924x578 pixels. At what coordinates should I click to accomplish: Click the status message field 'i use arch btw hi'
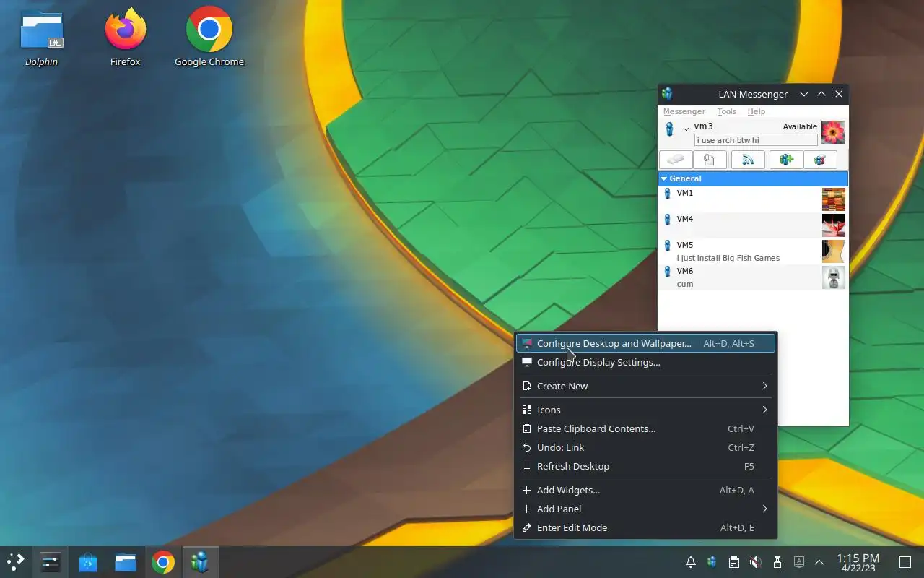(x=756, y=140)
